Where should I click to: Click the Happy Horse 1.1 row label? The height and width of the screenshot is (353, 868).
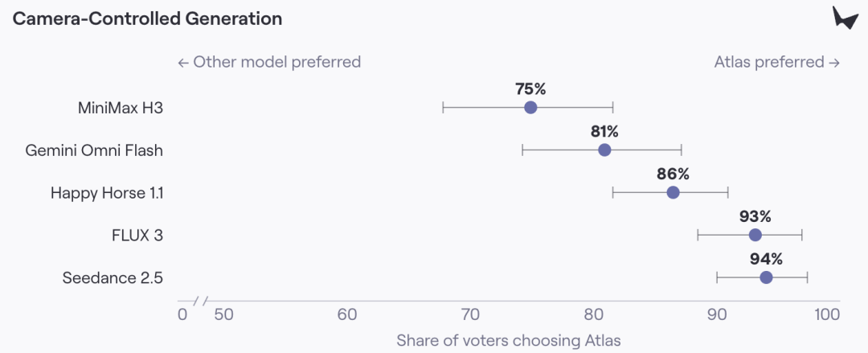point(107,193)
